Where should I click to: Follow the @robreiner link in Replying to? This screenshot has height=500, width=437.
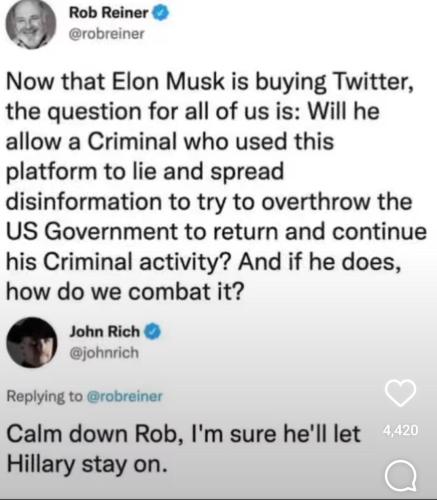[124, 396]
